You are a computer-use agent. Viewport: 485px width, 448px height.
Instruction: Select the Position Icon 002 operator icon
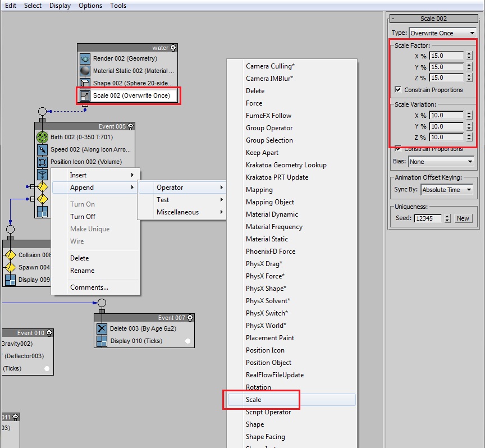pyautogui.click(x=43, y=162)
